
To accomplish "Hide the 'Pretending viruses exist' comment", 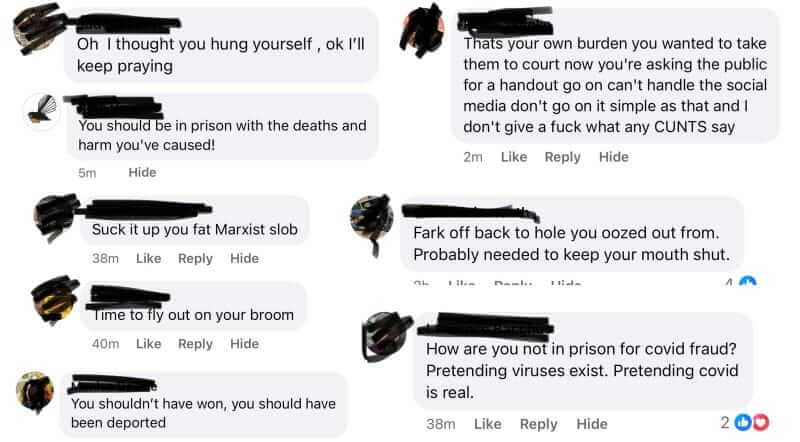I will (592, 424).
